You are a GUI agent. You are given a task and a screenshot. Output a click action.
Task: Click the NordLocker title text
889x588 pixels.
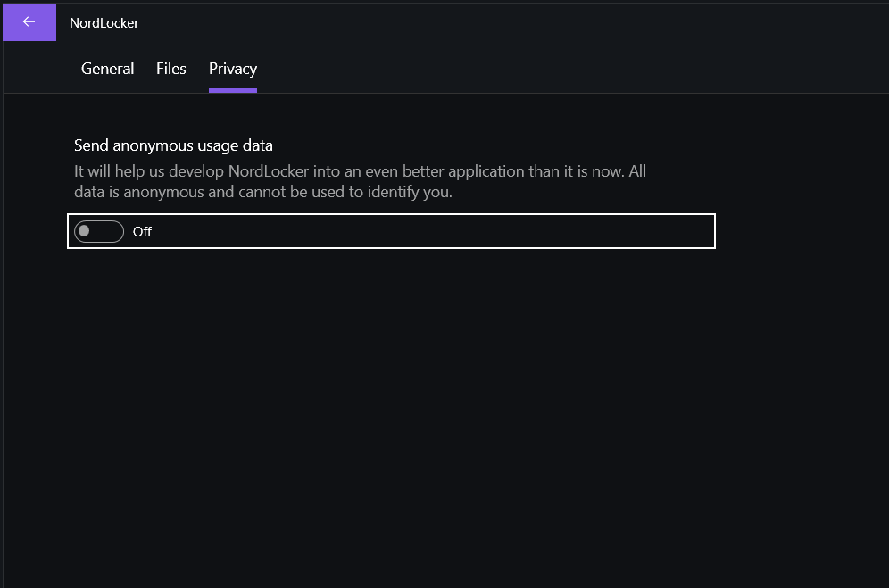(104, 22)
